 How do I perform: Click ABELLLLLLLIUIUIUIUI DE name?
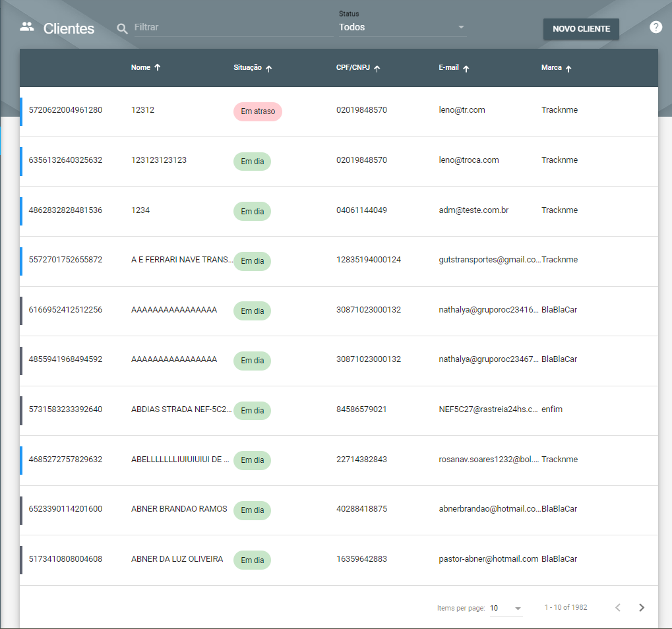point(180,460)
